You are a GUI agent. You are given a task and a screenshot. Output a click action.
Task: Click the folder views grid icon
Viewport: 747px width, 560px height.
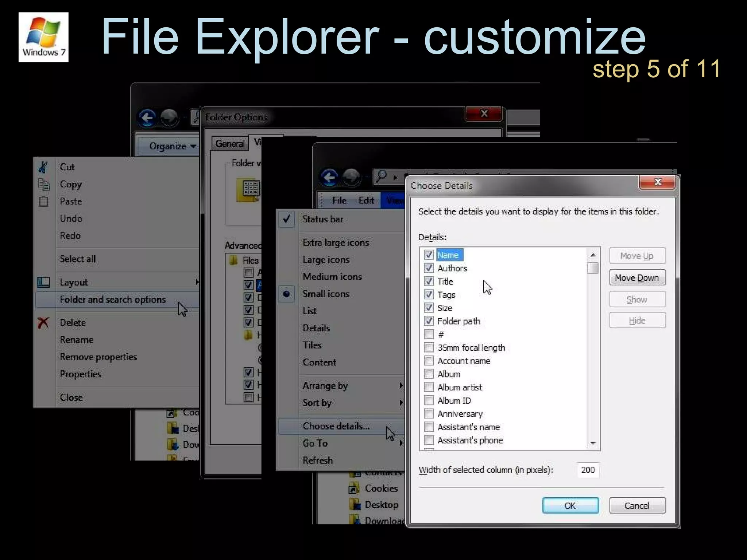pos(249,190)
